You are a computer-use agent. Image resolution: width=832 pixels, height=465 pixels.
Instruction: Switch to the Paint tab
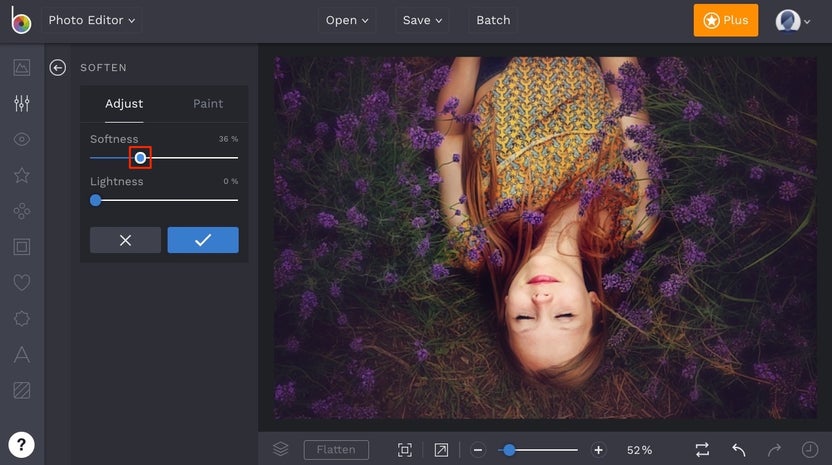(208, 104)
